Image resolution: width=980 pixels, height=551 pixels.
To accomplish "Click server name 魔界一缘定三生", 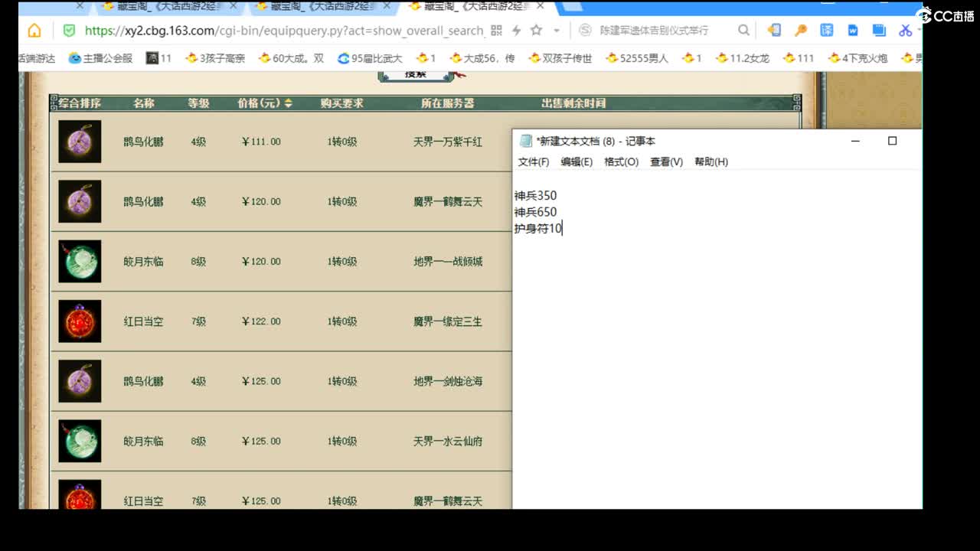I will tap(448, 321).
